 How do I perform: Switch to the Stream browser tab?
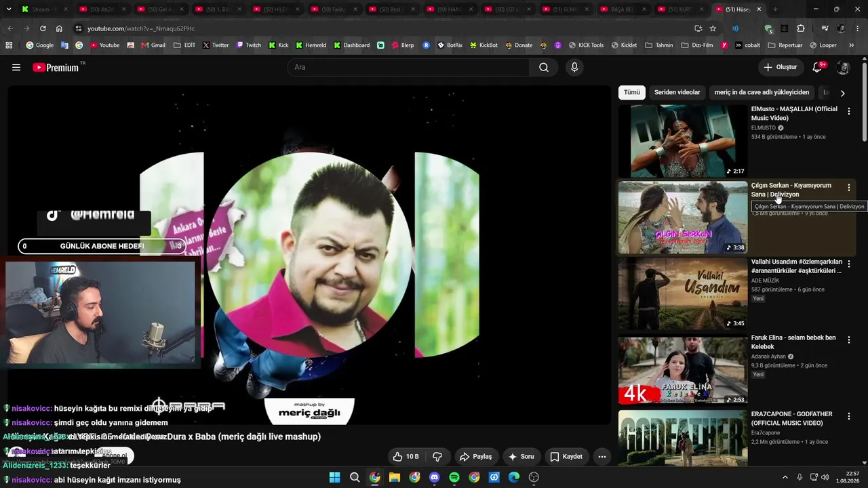pyautogui.click(x=44, y=9)
